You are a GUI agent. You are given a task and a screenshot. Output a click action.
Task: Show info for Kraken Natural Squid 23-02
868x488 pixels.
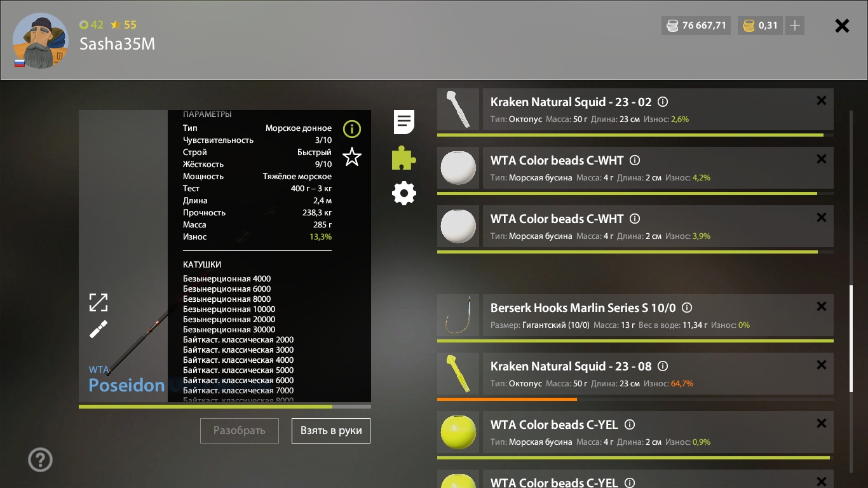663,102
